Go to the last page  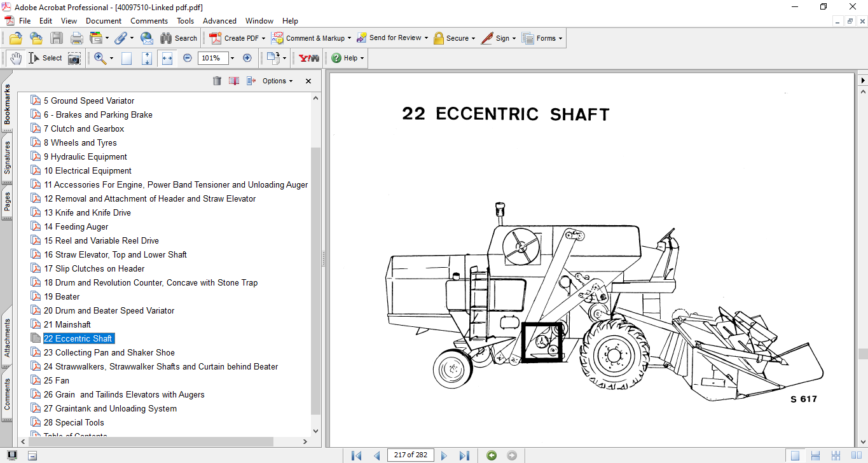(x=464, y=455)
